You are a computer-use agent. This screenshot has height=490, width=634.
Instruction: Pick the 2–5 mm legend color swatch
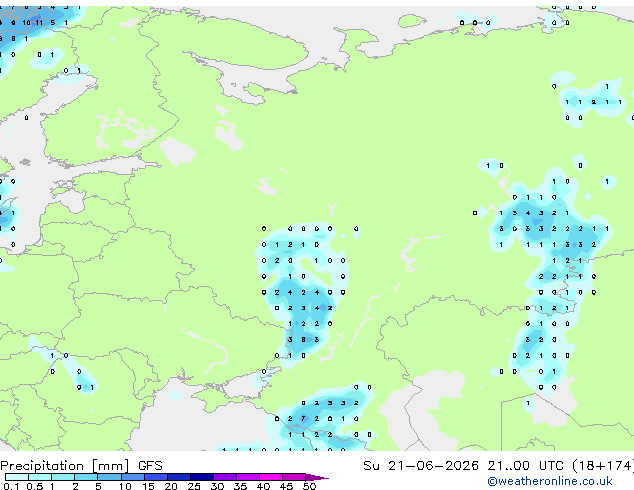[x=86, y=477]
